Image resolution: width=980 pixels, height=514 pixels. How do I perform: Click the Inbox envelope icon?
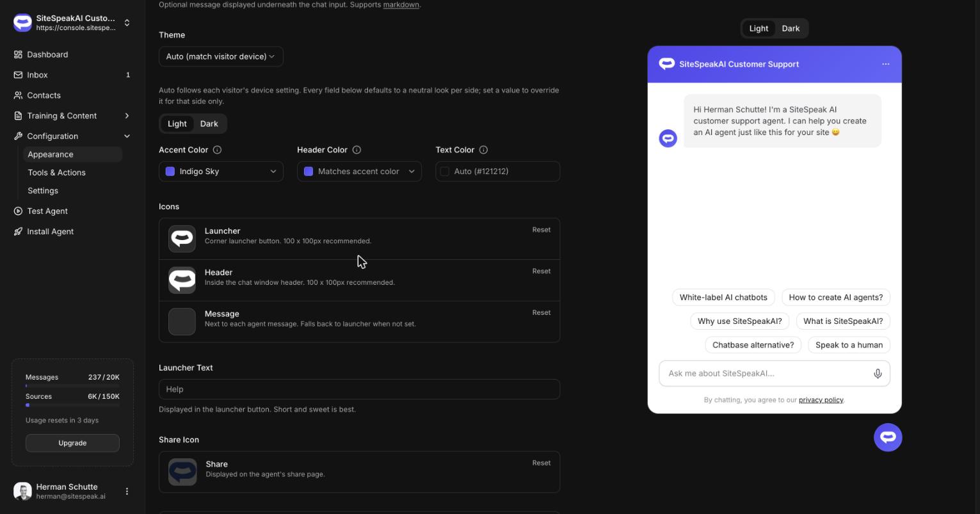point(18,75)
